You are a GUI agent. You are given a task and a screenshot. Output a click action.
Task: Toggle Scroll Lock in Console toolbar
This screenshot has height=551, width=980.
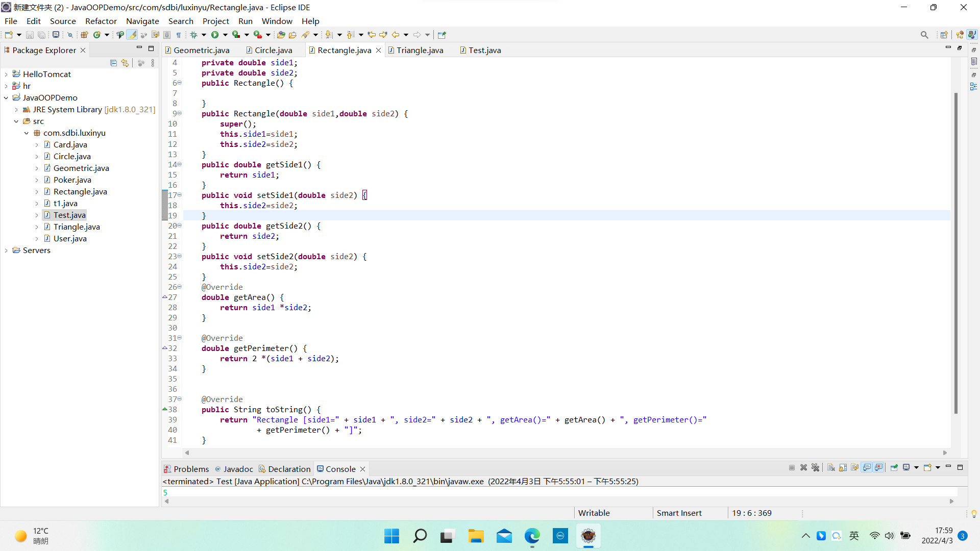tap(843, 468)
